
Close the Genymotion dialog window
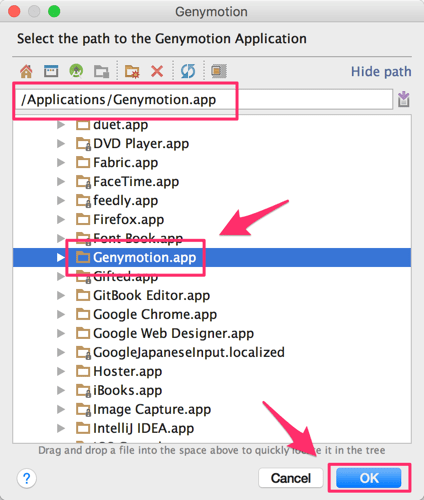[x=14, y=11]
